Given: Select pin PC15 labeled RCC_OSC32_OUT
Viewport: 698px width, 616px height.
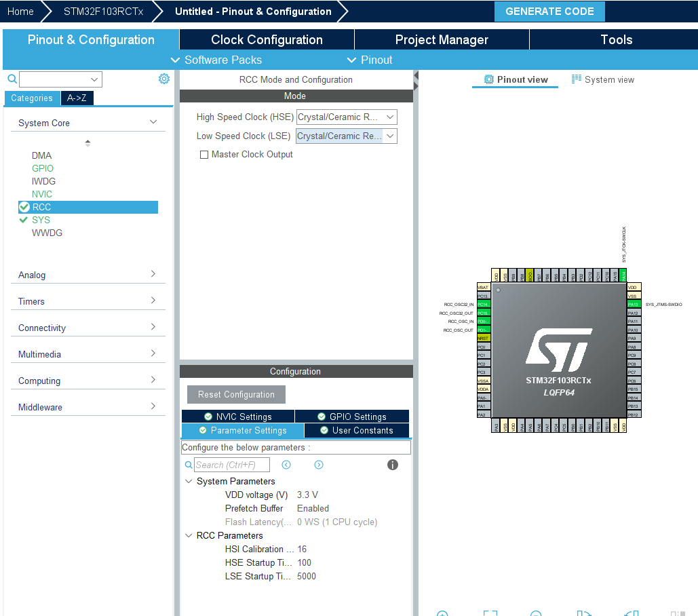Looking at the screenshot, I should [x=484, y=313].
